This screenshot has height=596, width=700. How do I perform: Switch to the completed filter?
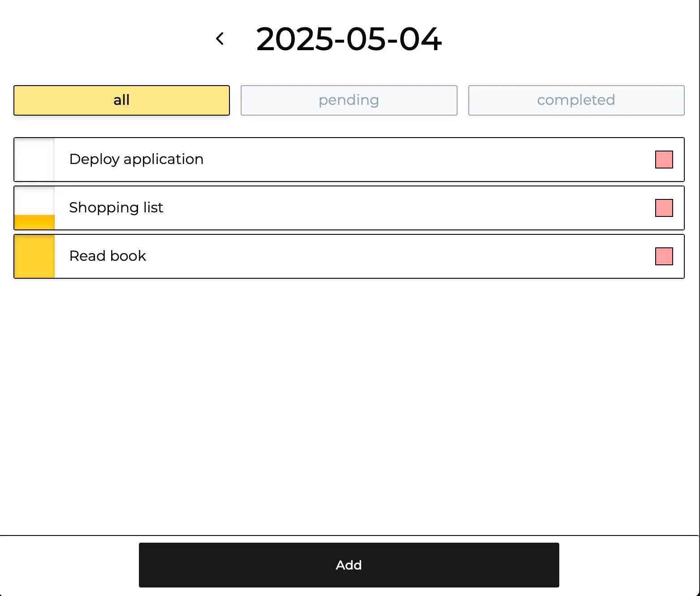click(576, 100)
